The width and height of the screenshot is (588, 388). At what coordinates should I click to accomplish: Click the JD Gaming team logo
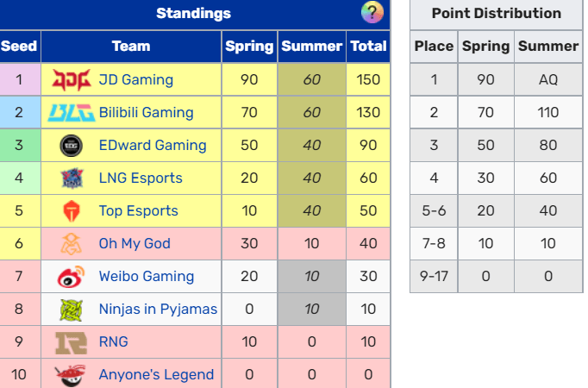pos(70,80)
